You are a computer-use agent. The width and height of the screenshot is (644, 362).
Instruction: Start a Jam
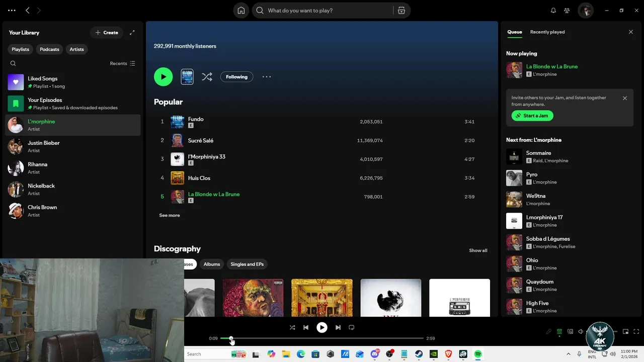(532, 116)
